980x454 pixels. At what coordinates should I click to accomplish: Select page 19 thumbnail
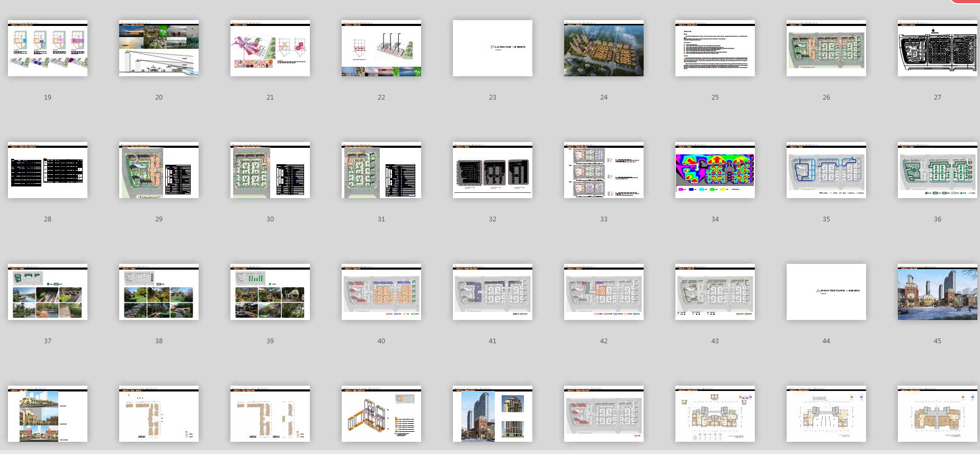coord(48,48)
